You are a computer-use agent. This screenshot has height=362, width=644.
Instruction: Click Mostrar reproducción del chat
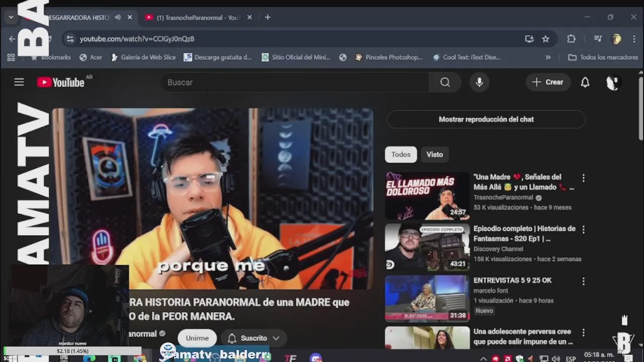(x=486, y=119)
